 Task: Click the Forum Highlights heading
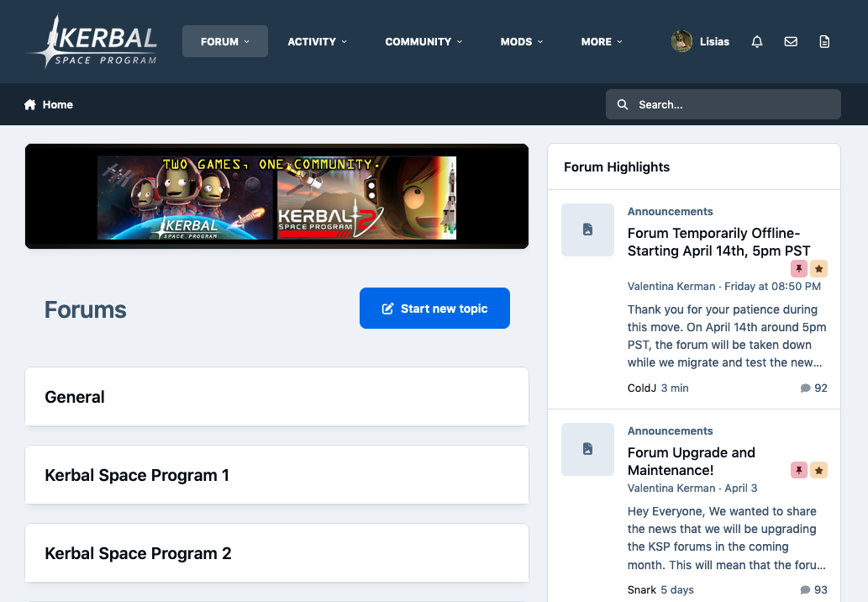point(617,167)
